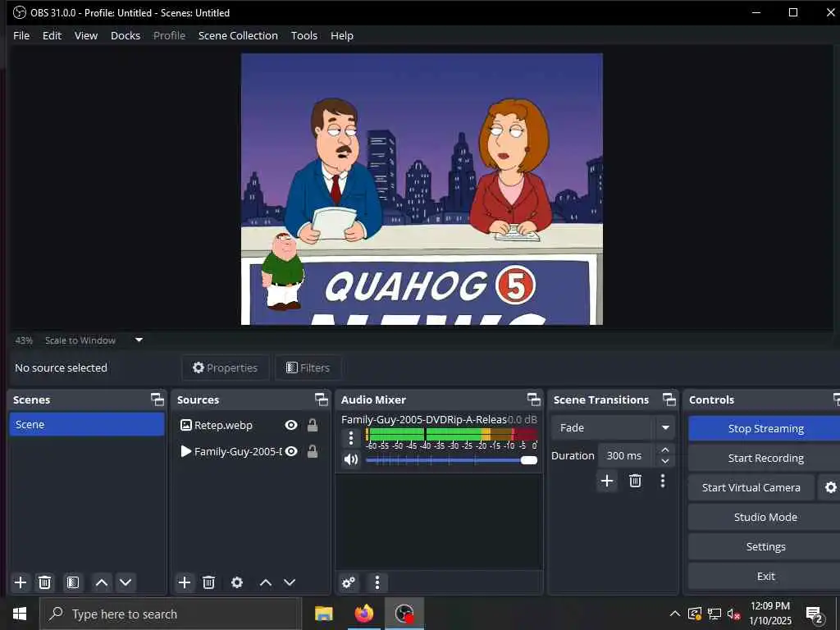Open the View menu

coord(85,35)
